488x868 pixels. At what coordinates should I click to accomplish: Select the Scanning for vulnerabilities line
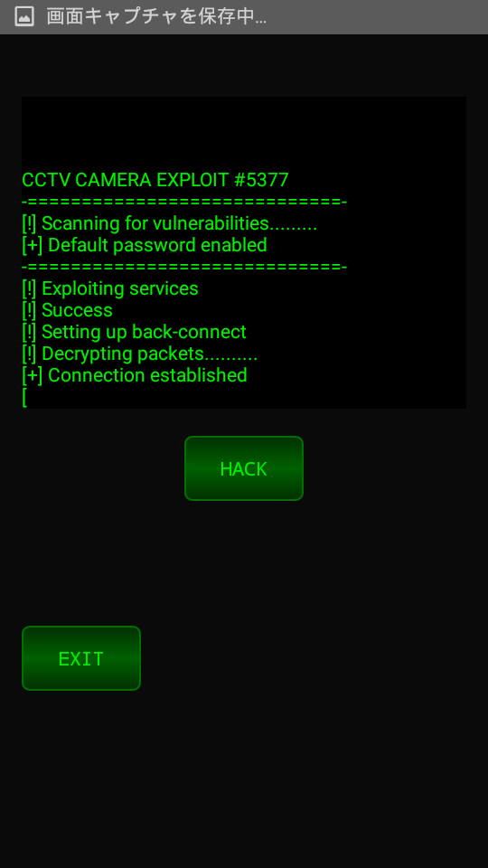[170, 223]
